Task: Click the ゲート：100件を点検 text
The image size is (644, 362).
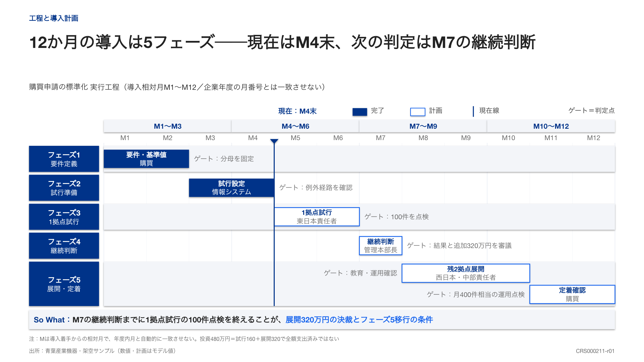Action: click(396, 217)
